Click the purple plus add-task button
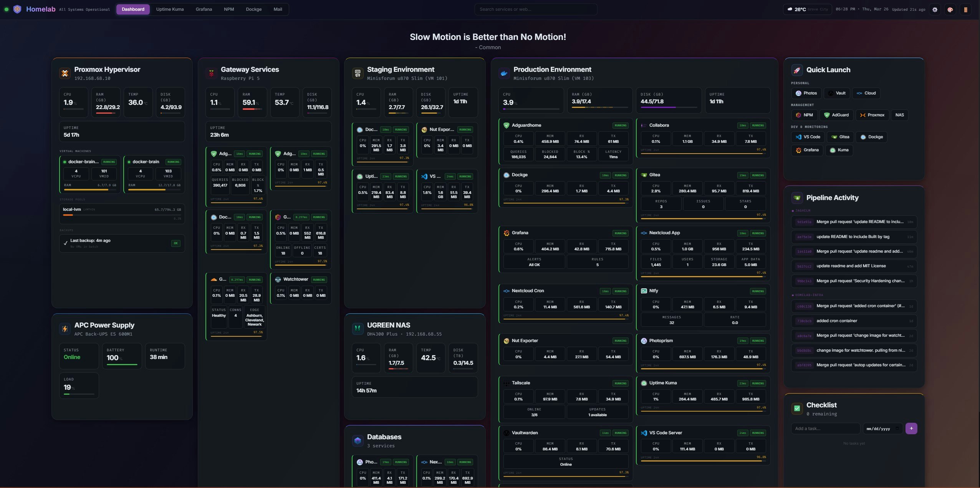The width and height of the screenshot is (980, 488). click(911, 428)
